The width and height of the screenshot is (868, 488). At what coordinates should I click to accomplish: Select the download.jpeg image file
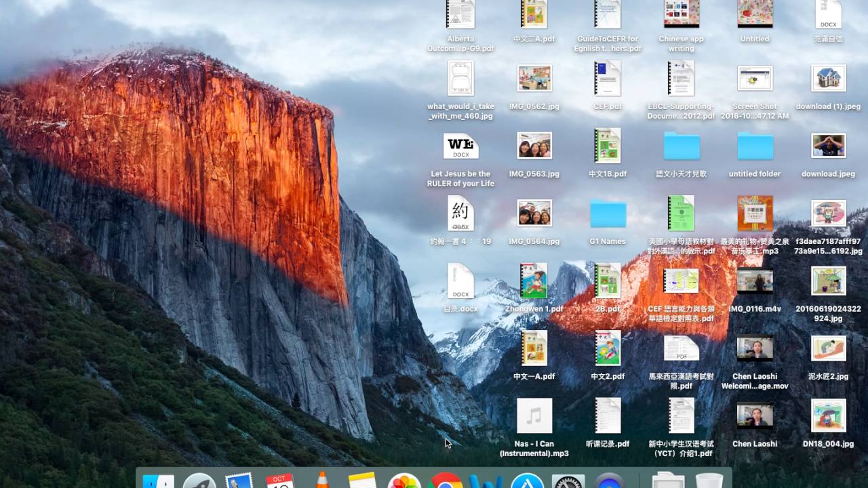828,146
